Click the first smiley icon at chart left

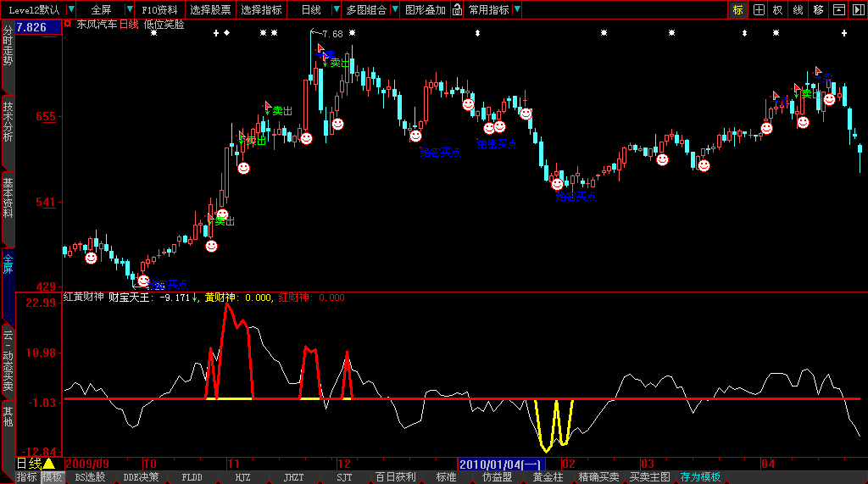click(x=91, y=258)
